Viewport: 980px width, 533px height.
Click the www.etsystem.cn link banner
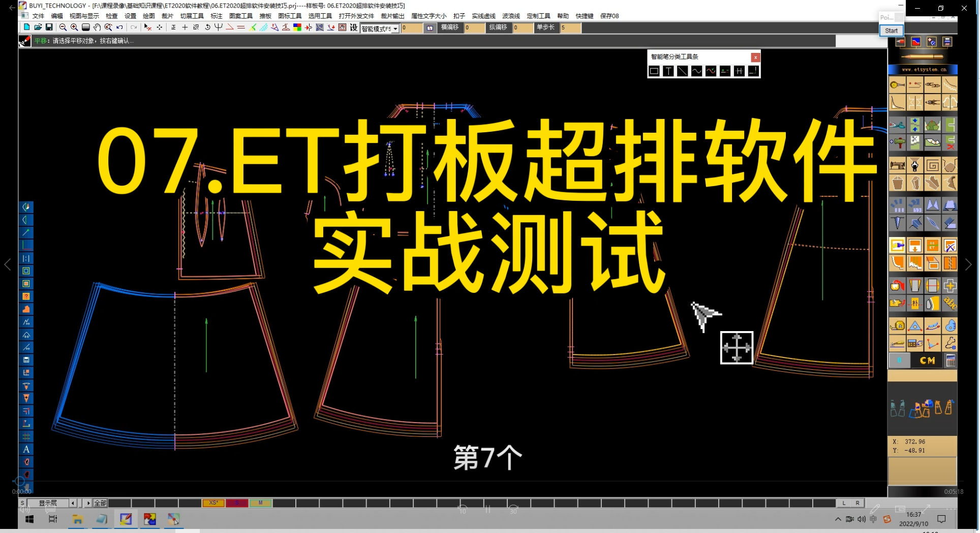click(923, 69)
